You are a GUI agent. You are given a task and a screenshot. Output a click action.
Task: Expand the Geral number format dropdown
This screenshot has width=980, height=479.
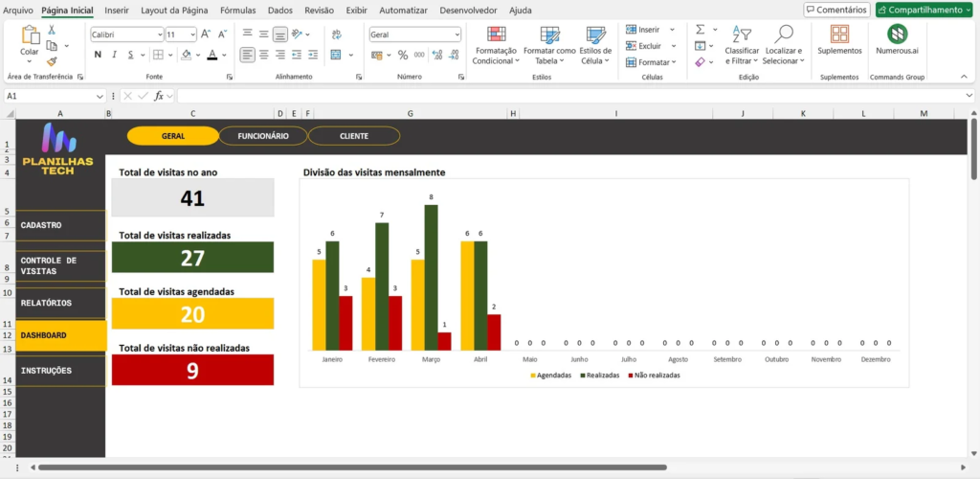pyautogui.click(x=457, y=34)
